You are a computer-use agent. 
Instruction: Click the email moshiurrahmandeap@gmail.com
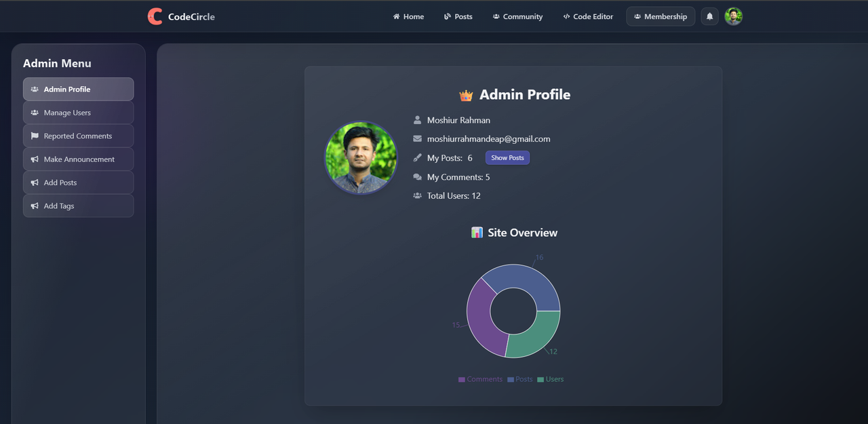[x=488, y=138]
